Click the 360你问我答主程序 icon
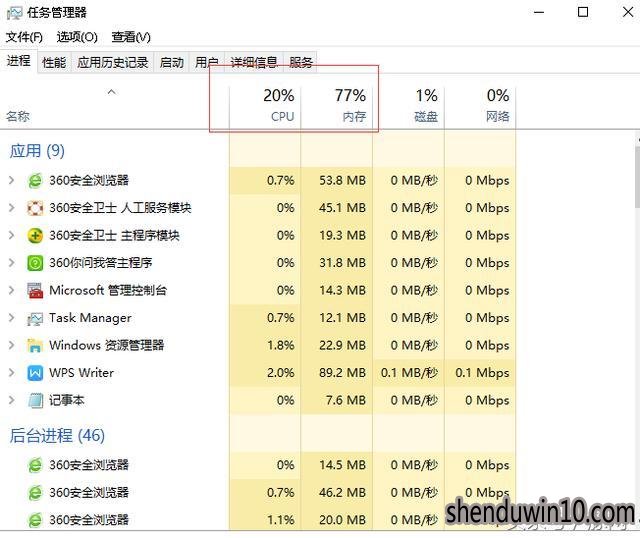 pyautogui.click(x=35, y=263)
